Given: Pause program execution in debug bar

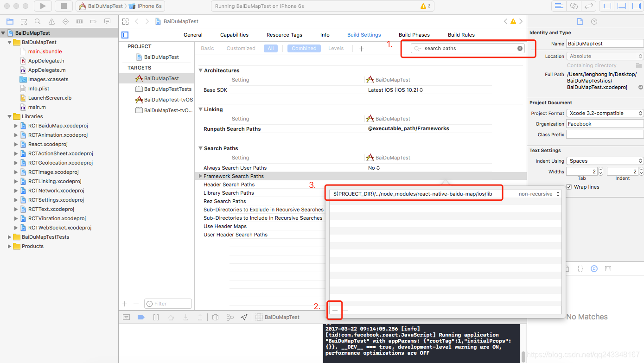Looking at the screenshot, I should pyautogui.click(x=156, y=317).
